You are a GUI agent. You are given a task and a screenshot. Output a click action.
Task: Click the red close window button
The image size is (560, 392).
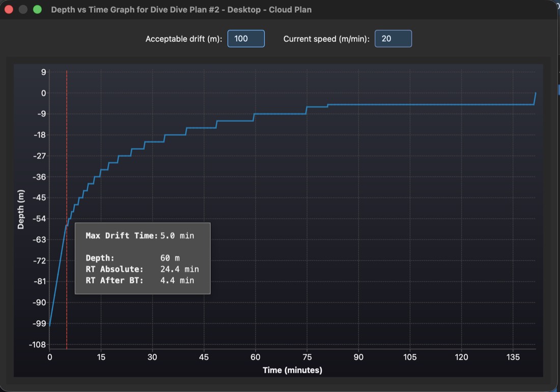pos(9,10)
